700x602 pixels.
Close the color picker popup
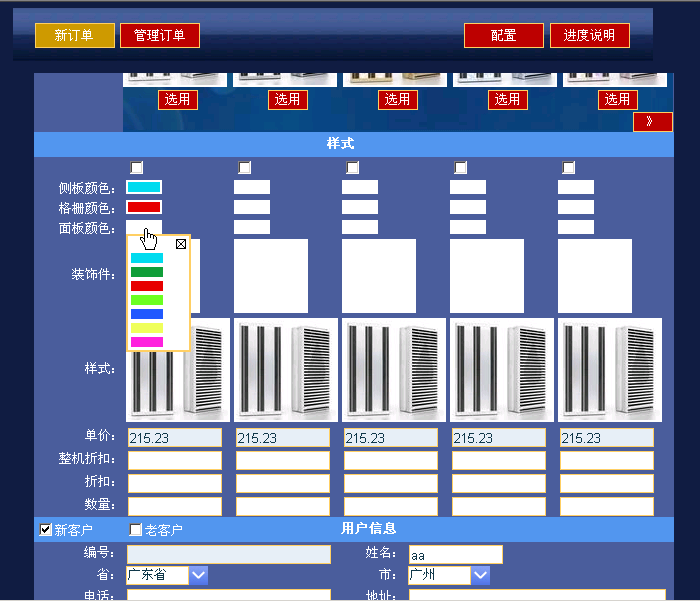coord(181,243)
